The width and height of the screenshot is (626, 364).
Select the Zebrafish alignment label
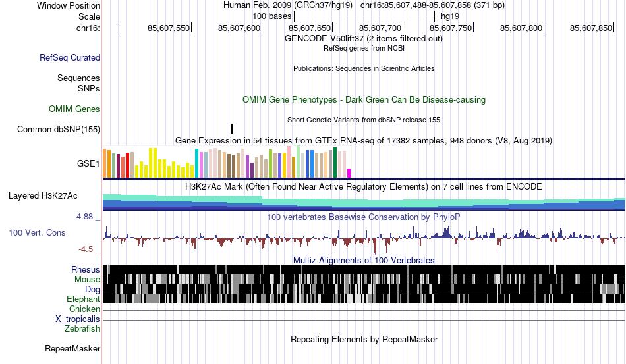click(82, 329)
